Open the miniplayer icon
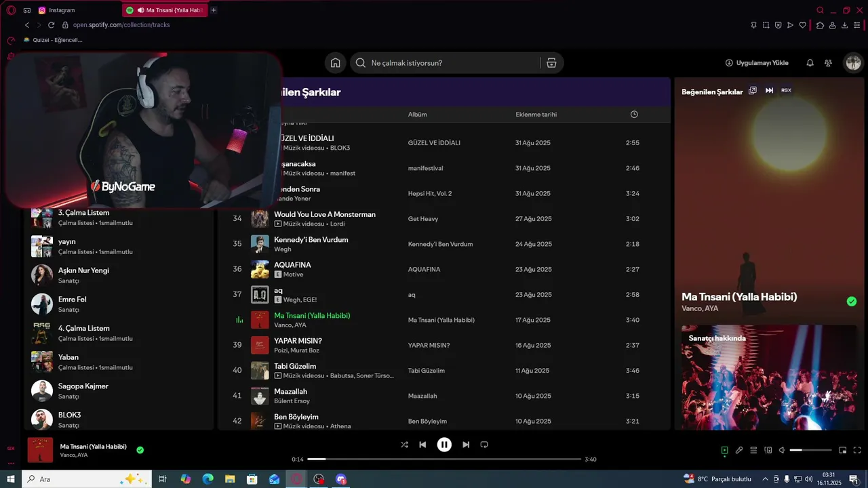 pyautogui.click(x=843, y=450)
